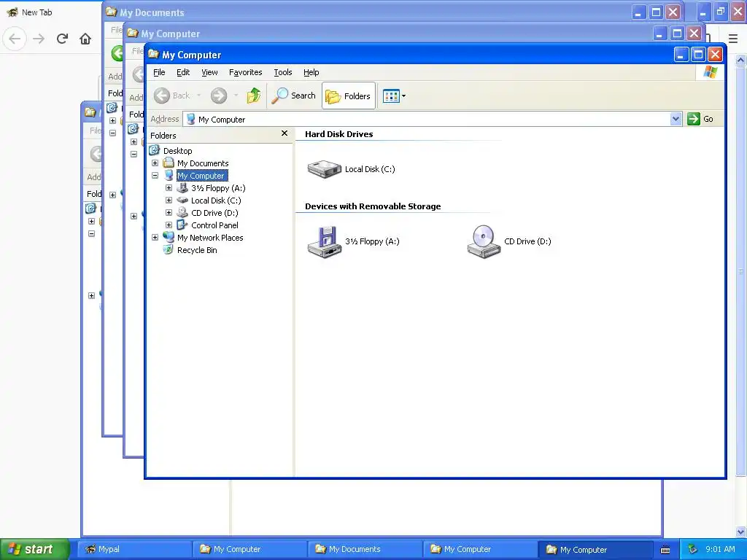Click the Windows flag logo in menu bar
The height and width of the screenshot is (560, 747).
point(711,72)
